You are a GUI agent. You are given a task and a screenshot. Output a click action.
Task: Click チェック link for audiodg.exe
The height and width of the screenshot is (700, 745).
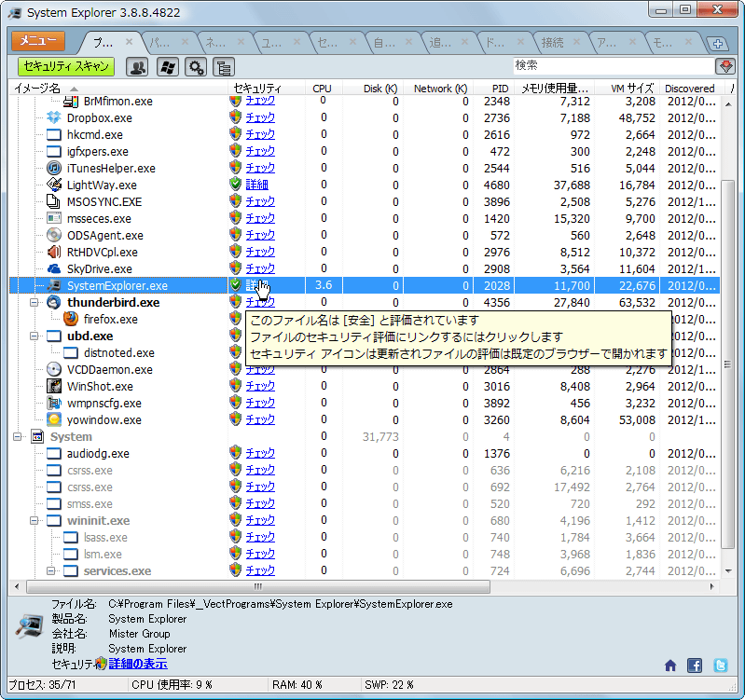click(260, 454)
